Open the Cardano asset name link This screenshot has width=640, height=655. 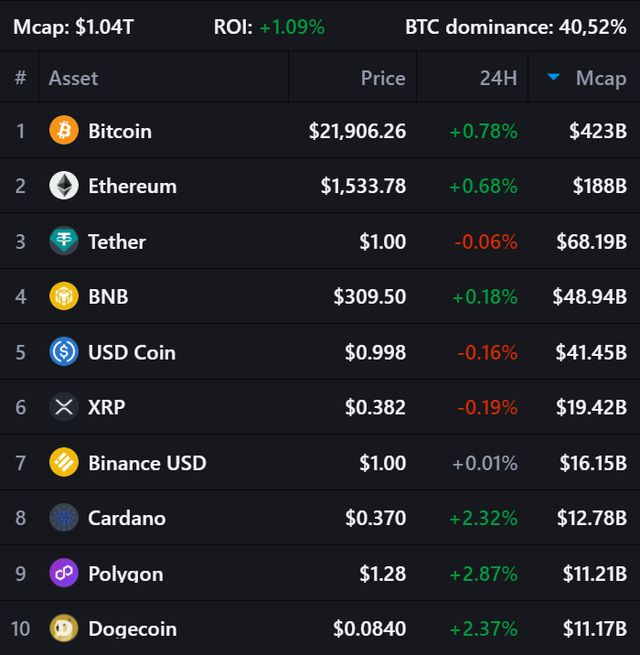click(x=127, y=518)
